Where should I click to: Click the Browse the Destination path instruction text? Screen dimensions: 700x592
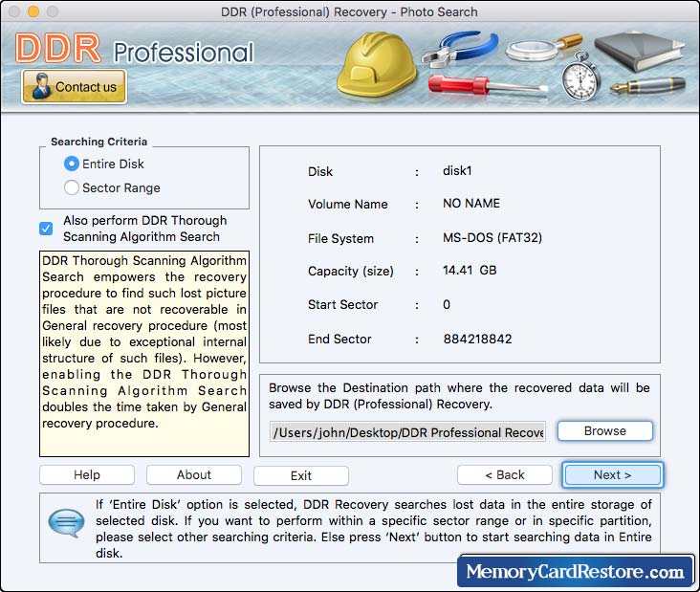pyautogui.click(x=459, y=396)
